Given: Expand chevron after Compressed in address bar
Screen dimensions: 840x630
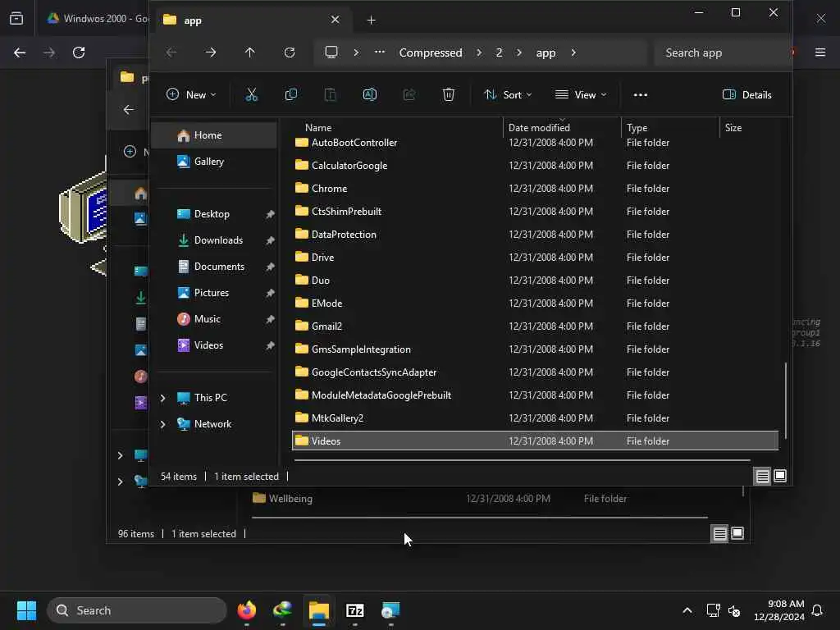Looking at the screenshot, I should pyautogui.click(x=479, y=52).
